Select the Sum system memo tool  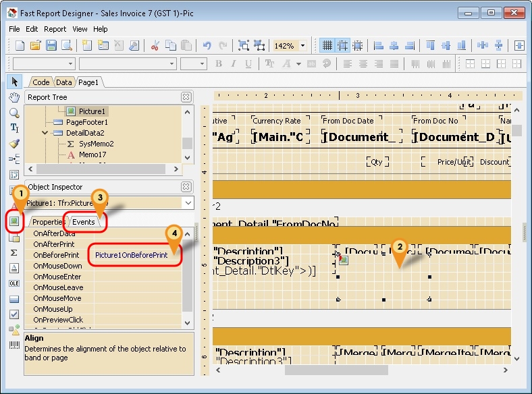coord(14,252)
